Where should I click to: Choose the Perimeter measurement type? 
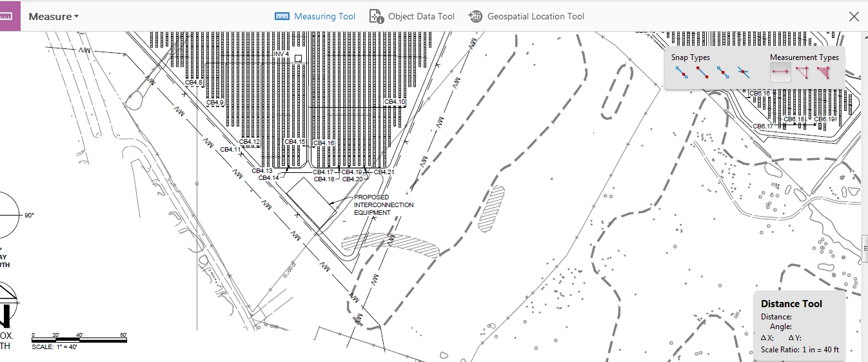(802, 73)
